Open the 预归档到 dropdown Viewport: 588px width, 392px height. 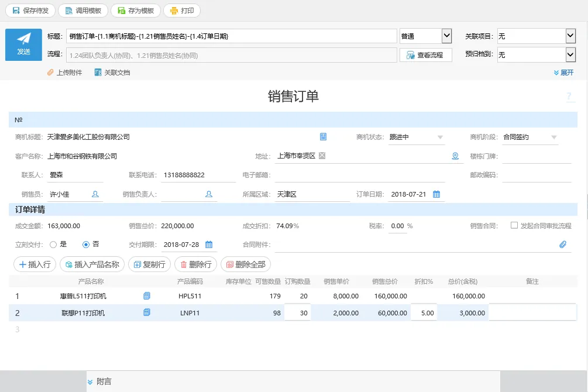tap(537, 55)
